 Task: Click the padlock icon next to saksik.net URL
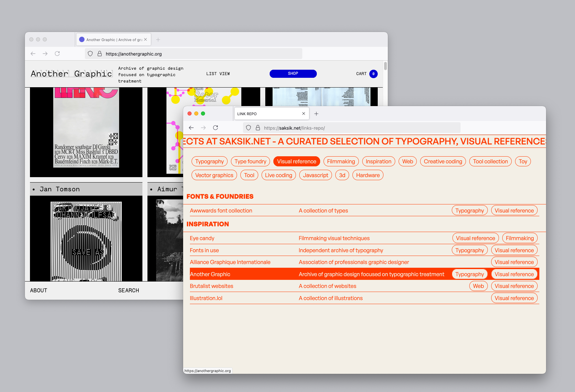(258, 128)
